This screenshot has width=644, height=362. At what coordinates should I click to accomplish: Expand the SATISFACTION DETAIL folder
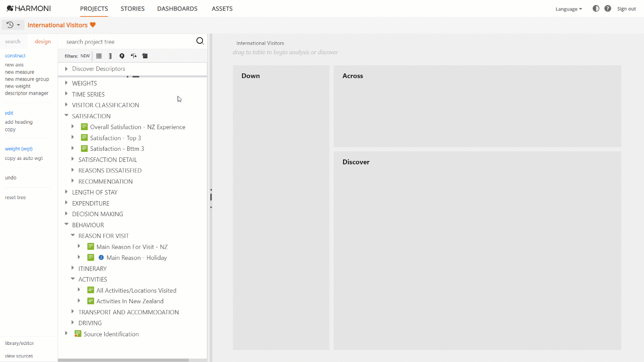[x=72, y=159]
